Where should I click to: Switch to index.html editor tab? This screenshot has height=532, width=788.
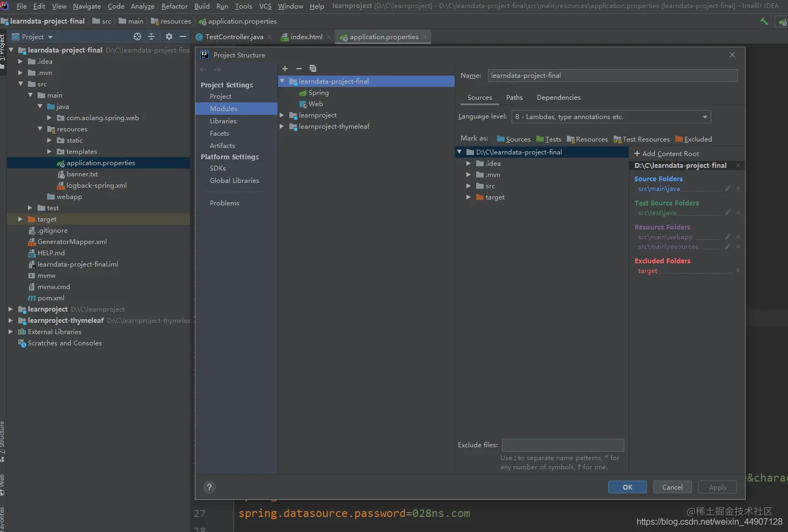tap(307, 37)
